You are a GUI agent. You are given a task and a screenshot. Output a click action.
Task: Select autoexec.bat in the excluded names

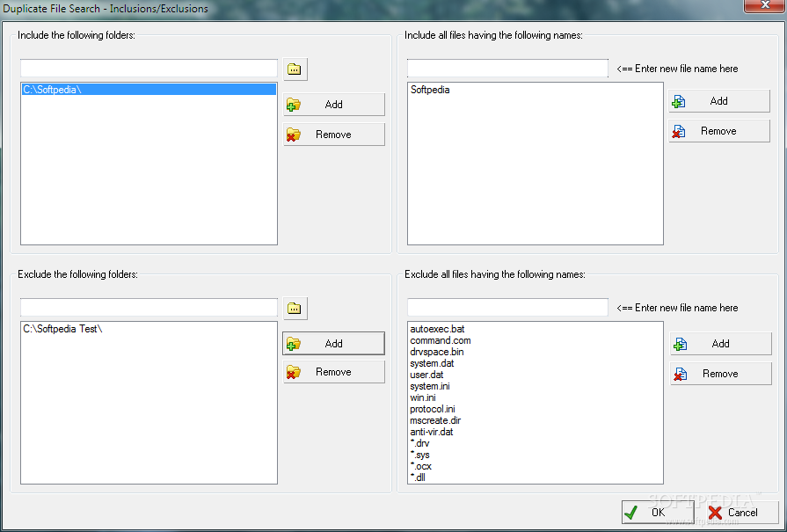click(x=535, y=329)
